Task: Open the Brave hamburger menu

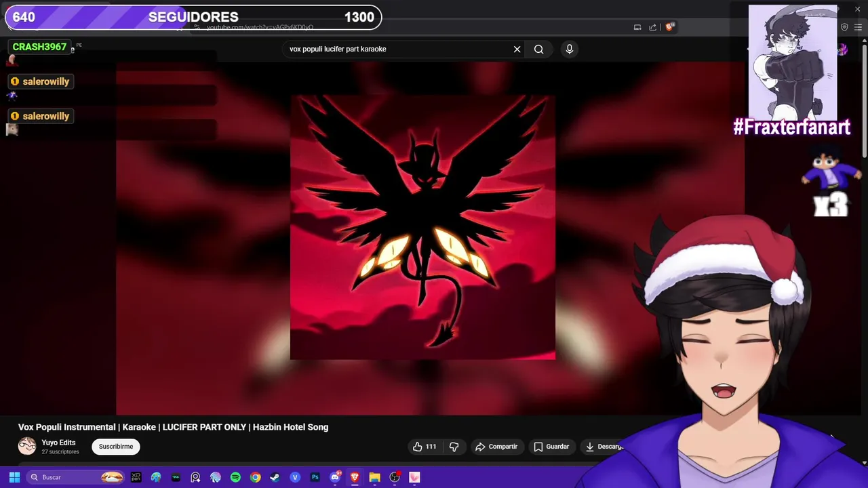Action: (858, 27)
